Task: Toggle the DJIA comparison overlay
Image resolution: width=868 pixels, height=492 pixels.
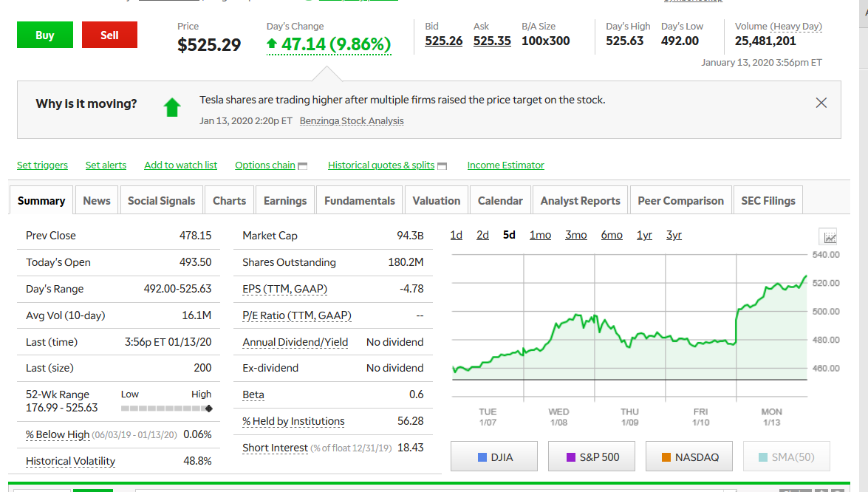Action: 495,457
